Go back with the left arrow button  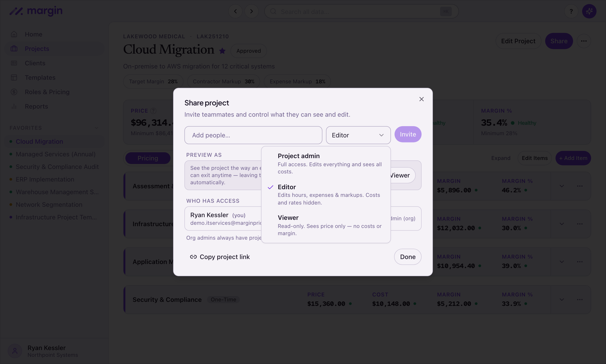(x=235, y=11)
